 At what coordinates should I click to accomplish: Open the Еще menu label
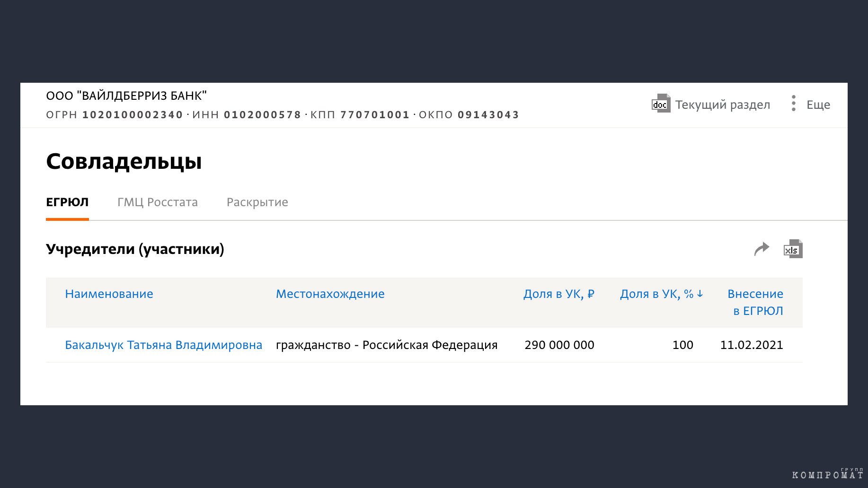pos(818,105)
